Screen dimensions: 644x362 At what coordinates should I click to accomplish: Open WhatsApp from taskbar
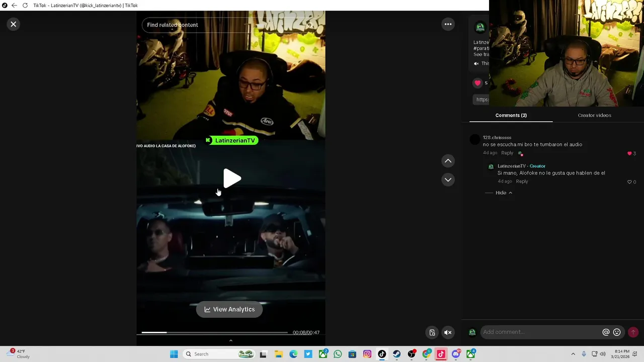click(x=338, y=354)
